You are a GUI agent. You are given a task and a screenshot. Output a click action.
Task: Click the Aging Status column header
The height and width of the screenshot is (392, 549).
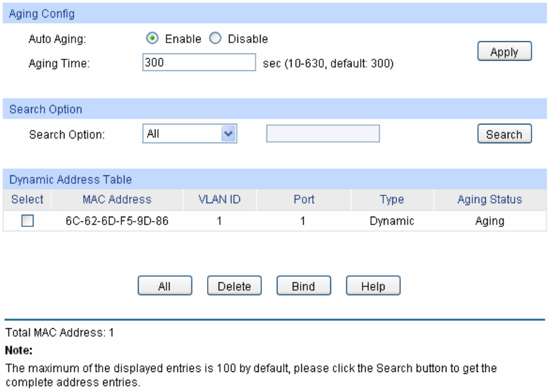tap(489, 199)
